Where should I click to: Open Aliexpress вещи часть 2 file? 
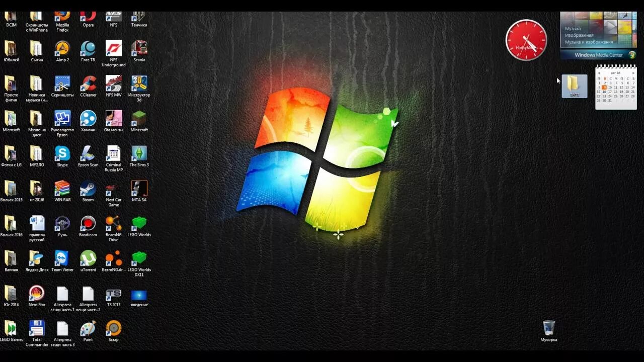point(88,298)
